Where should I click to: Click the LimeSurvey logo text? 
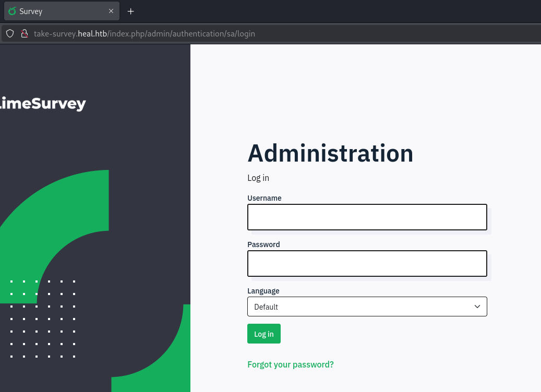tap(43, 103)
